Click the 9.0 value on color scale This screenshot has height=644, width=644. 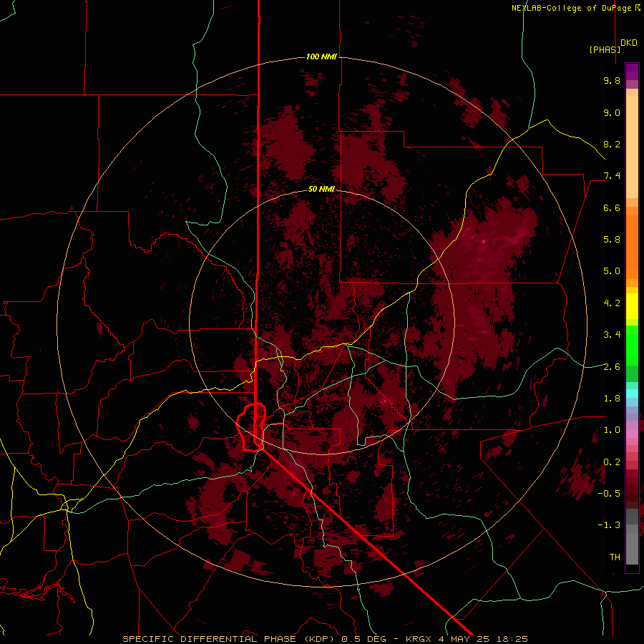612,112
